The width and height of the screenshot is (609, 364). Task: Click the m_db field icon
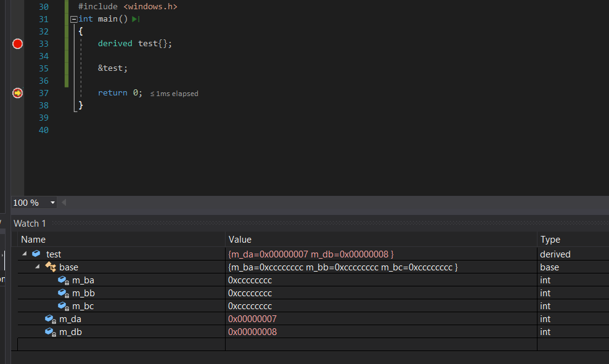click(x=50, y=332)
